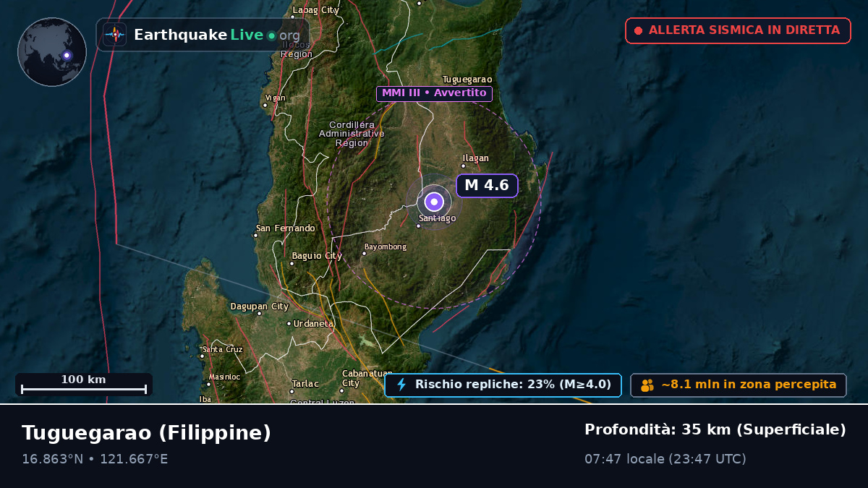
Task: Click the Santiago city label on map
Action: click(438, 218)
